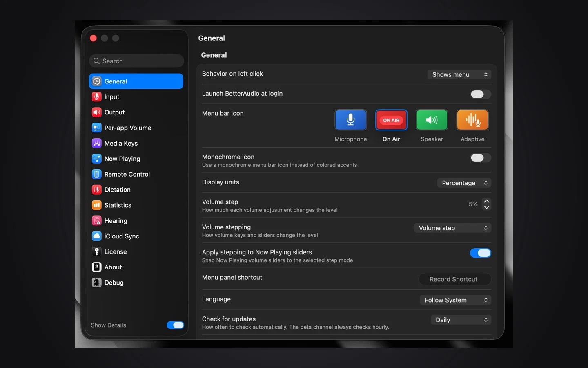Go to Dictation settings
This screenshot has width=588, height=368.
(136, 190)
